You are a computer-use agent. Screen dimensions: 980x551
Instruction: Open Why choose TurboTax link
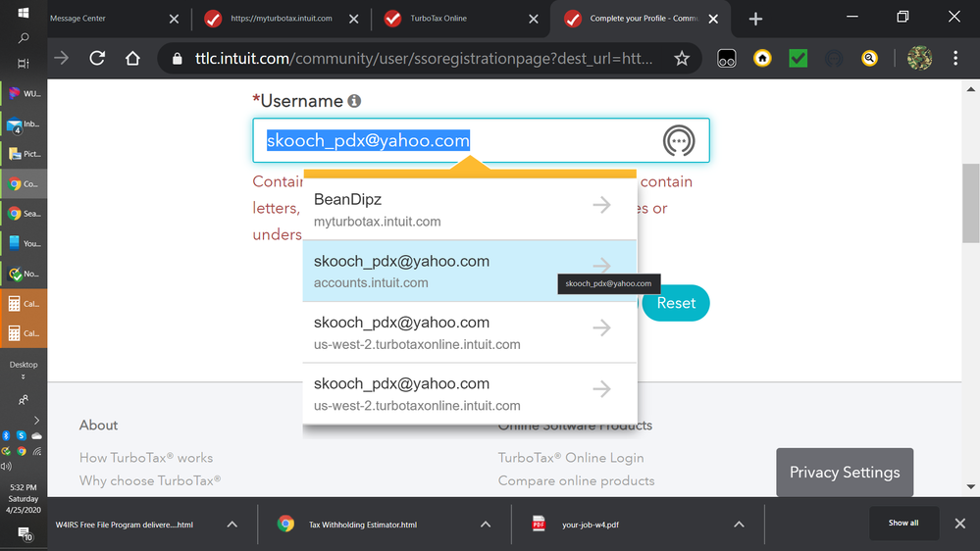coord(150,480)
